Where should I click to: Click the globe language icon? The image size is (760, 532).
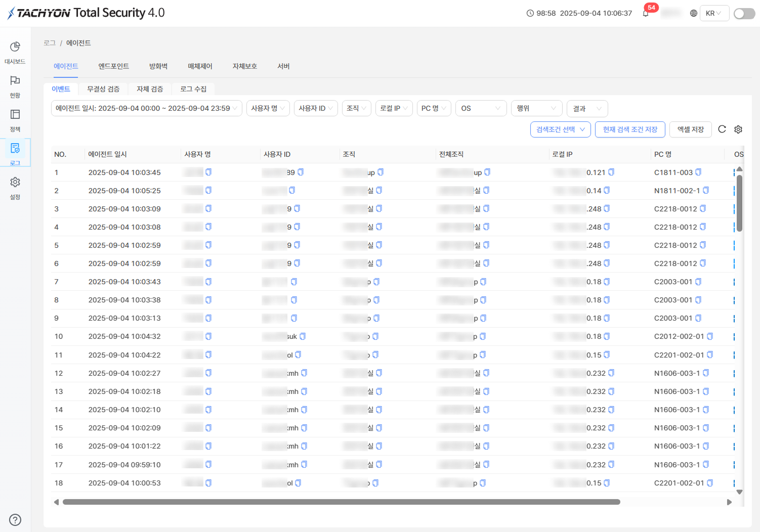point(694,13)
